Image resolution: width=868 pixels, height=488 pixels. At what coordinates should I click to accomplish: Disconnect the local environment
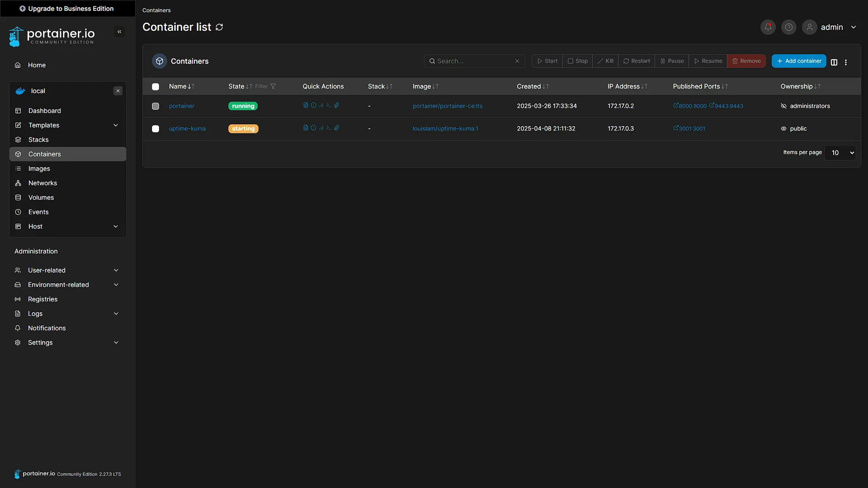[x=118, y=91]
